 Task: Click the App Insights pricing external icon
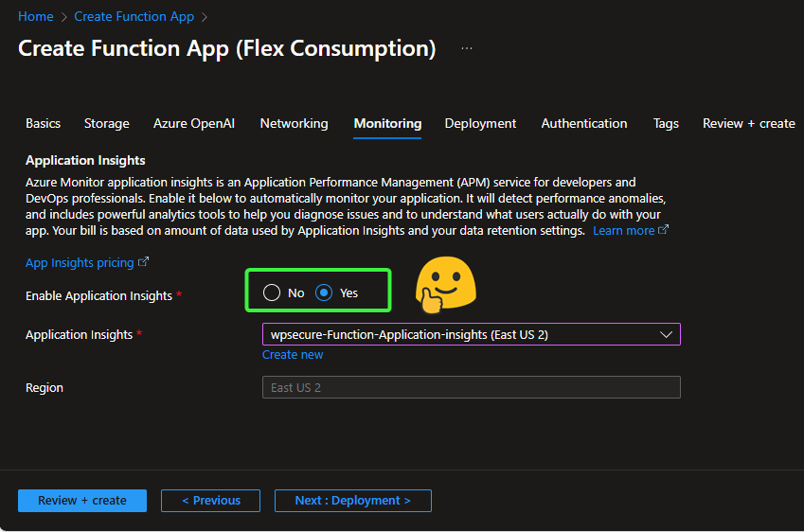[x=144, y=262]
